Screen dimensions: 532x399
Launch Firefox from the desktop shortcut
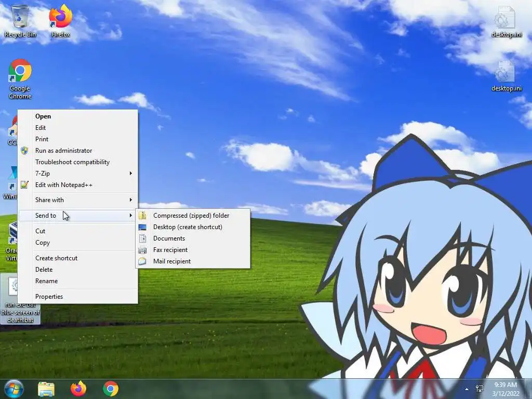point(60,21)
